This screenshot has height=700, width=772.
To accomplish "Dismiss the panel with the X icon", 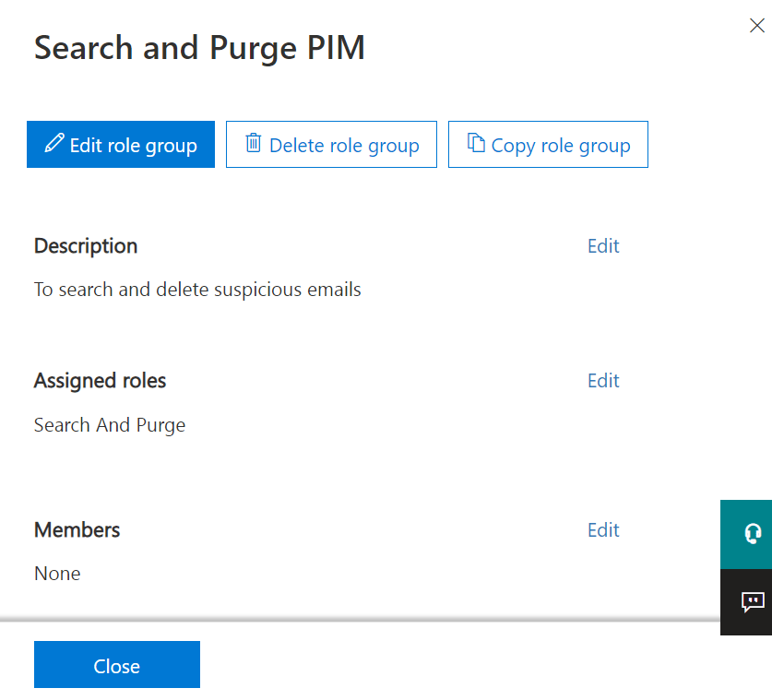I will [756, 26].
